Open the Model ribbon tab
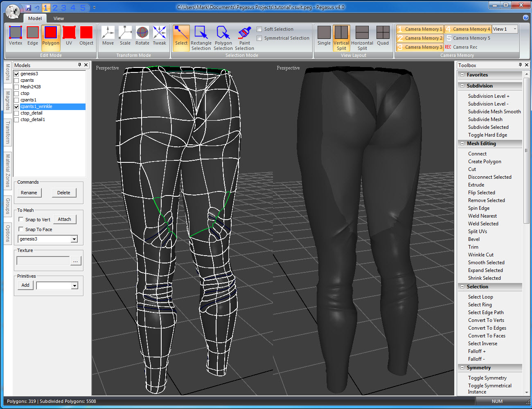This screenshot has height=409, width=532. (x=35, y=18)
